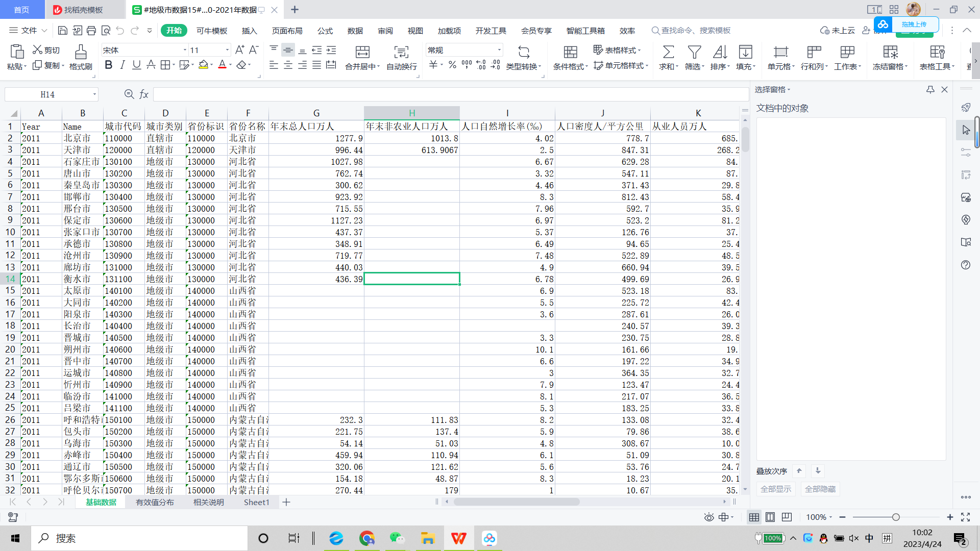Viewport: 980px width, 551px height.
Task: Open the font size 11 dropdown
Action: [227, 50]
